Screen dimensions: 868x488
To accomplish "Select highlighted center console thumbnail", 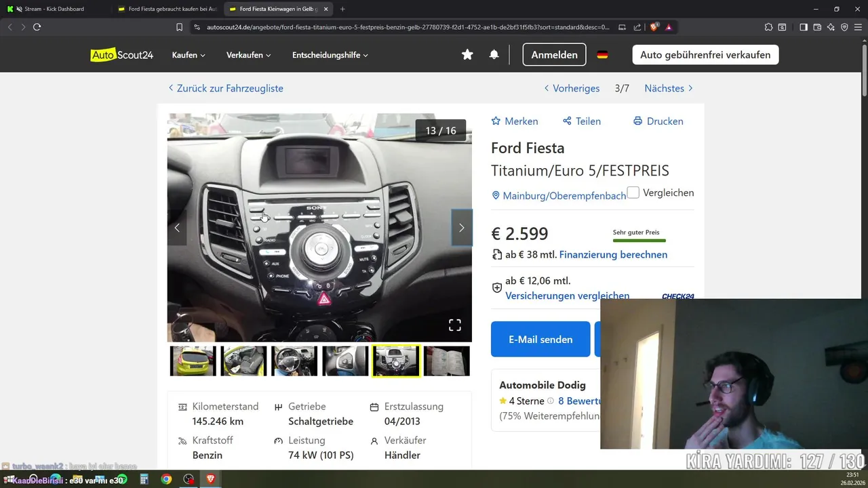I will (x=396, y=361).
